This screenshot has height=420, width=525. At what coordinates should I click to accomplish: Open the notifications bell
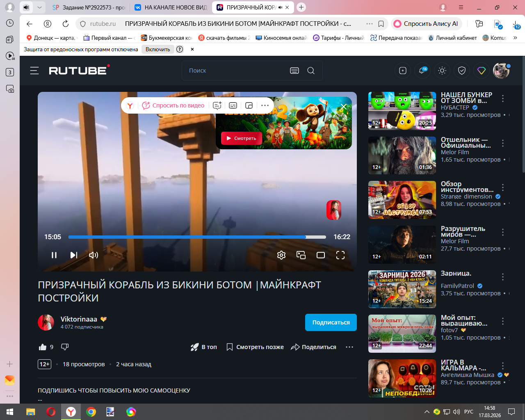pos(422,71)
